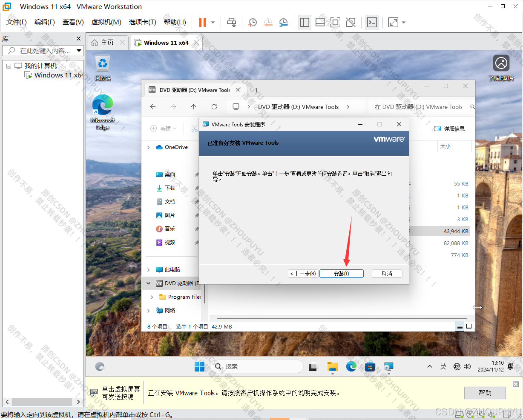Screen dimensions: 523x420
Task: Click the 了解此图片 desktop icon
Action: pos(501,68)
